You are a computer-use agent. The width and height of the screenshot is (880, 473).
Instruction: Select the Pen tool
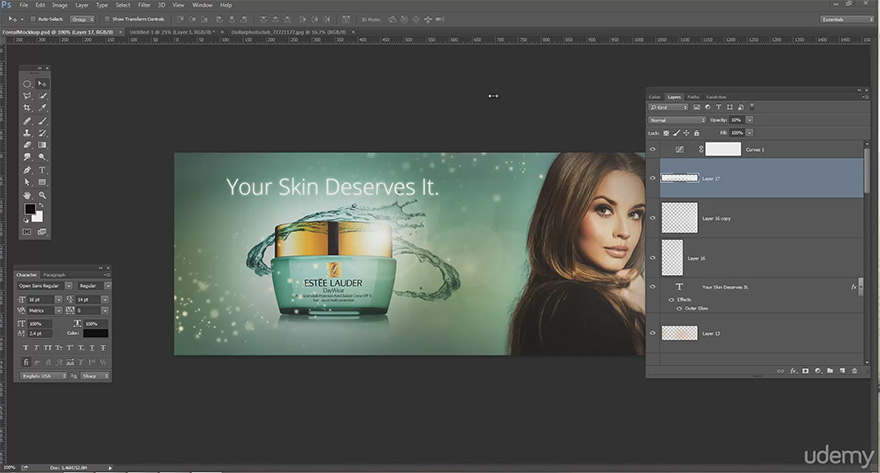[27, 170]
